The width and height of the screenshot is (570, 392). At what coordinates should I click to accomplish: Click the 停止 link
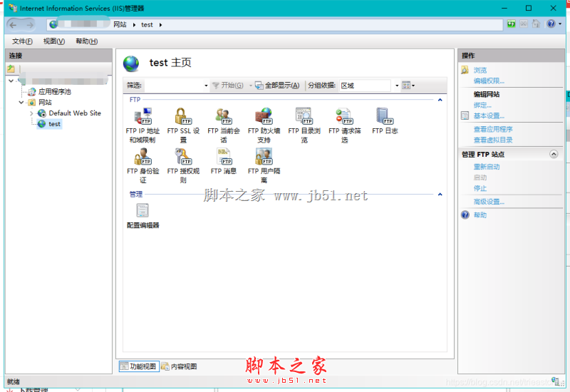click(x=480, y=188)
